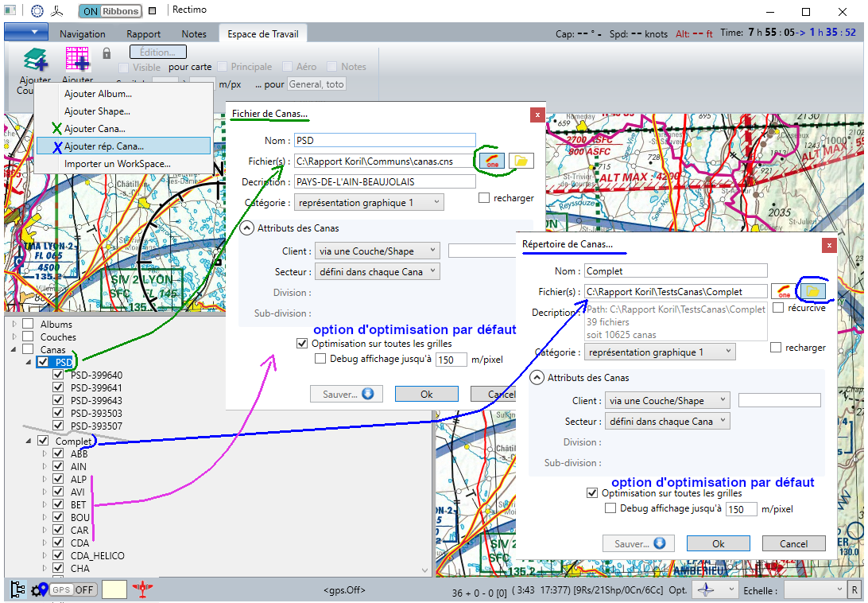
Task: Open the folder browser in Fichier de Canas
Action: tap(521, 161)
